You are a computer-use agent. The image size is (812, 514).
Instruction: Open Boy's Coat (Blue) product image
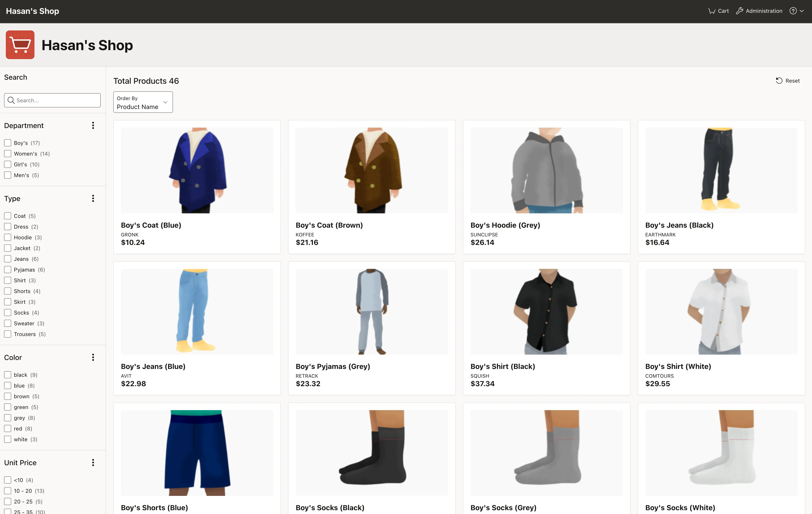(x=197, y=170)
